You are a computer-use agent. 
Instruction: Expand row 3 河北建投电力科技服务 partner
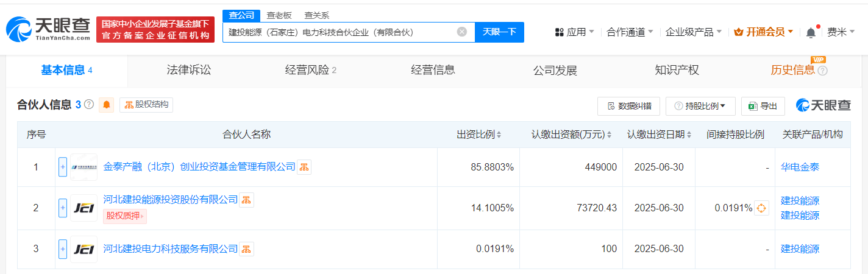(x=63, y=248)
